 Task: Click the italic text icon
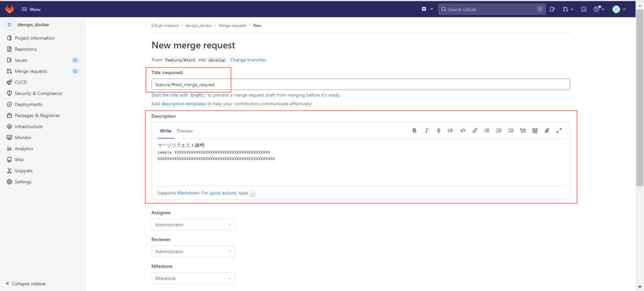click(427, 131)
